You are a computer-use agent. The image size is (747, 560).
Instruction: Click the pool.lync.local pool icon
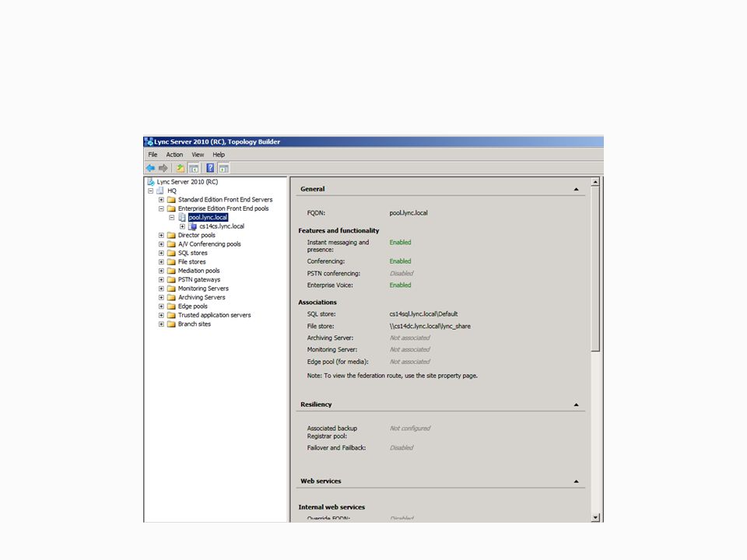click(x=182, y=217)
